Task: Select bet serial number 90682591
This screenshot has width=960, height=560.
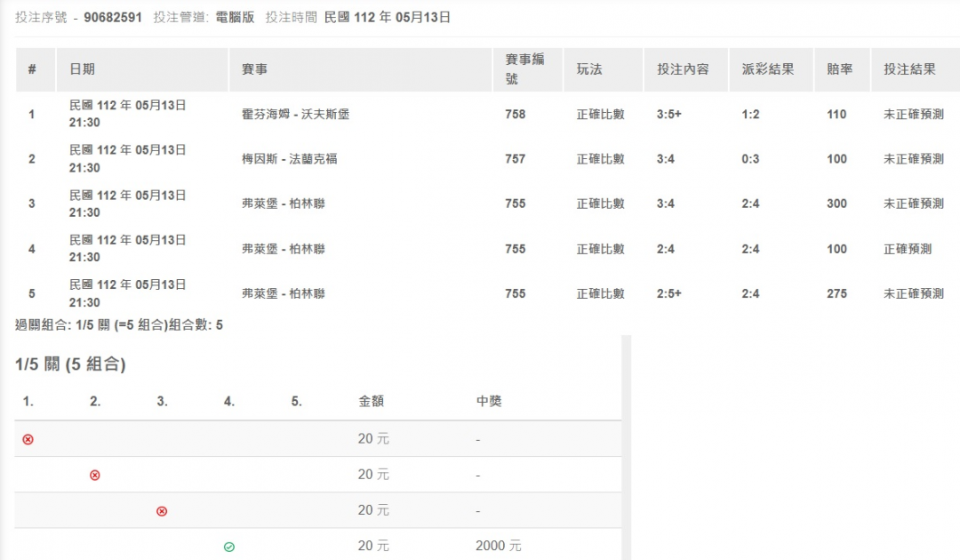Action: (113, 18)
